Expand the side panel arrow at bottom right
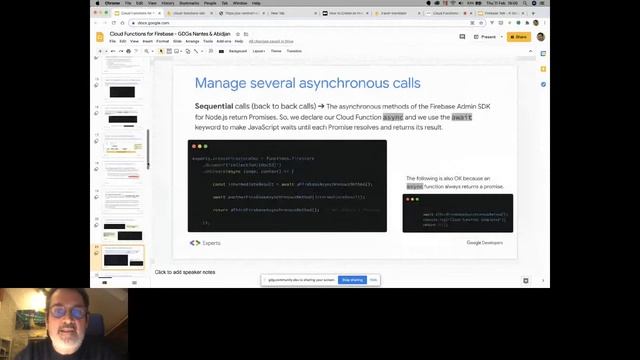Screen dimensions: 640x360 coord(543,280)
